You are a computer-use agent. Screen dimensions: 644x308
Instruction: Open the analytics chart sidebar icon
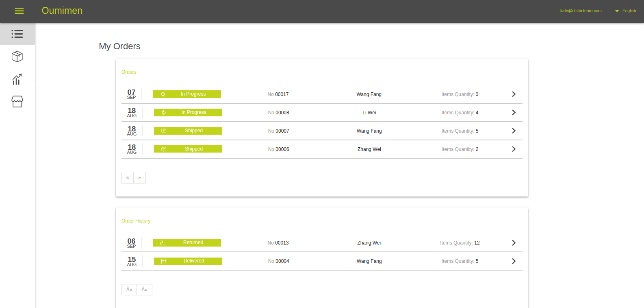(x=17, y=79)
